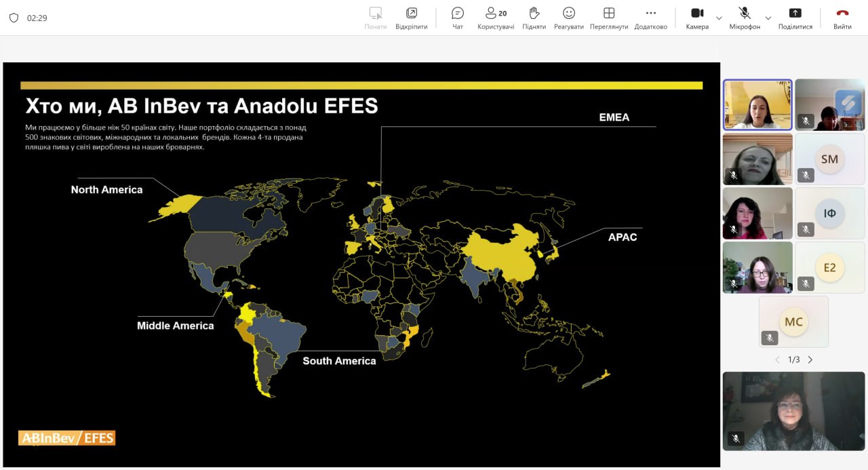The height and width of the screenshot is (470, 868).
Task: Click the Відкріпити pop-out button
Action: pos(411,18)
